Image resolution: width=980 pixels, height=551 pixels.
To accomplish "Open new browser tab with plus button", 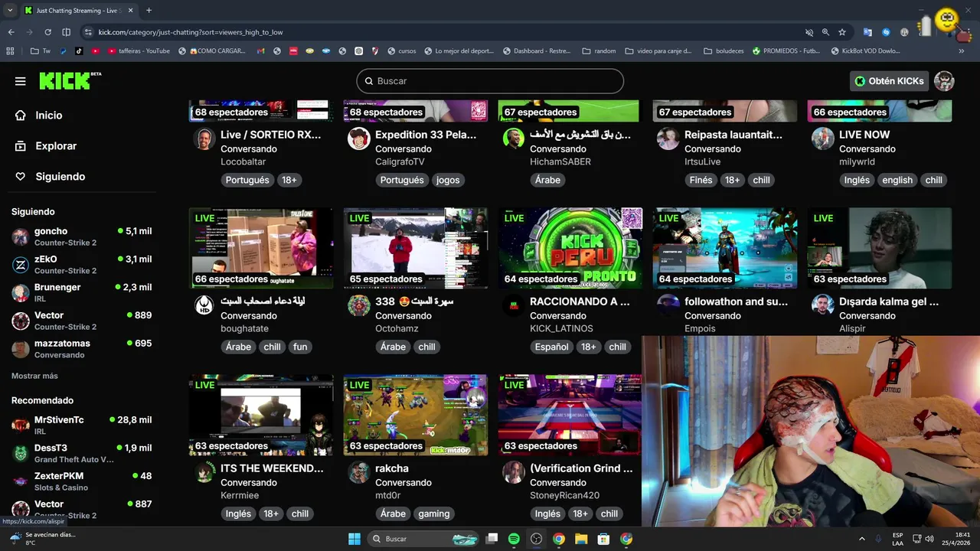I will [149, 11].
